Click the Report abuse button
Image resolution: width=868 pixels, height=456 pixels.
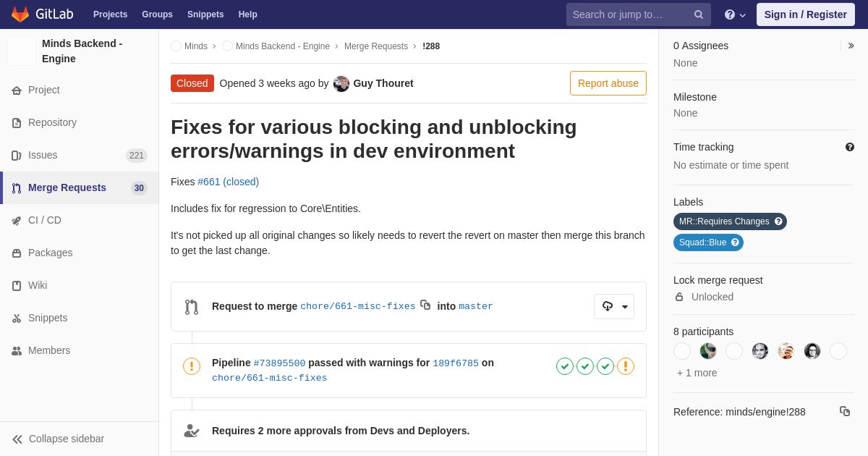click(x=608, y=83)
